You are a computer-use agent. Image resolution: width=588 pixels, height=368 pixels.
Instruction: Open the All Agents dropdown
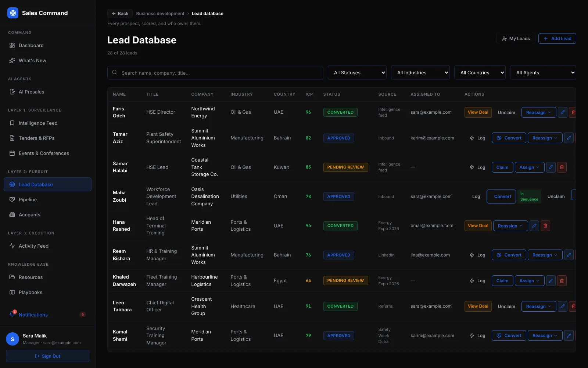[543, 72]
